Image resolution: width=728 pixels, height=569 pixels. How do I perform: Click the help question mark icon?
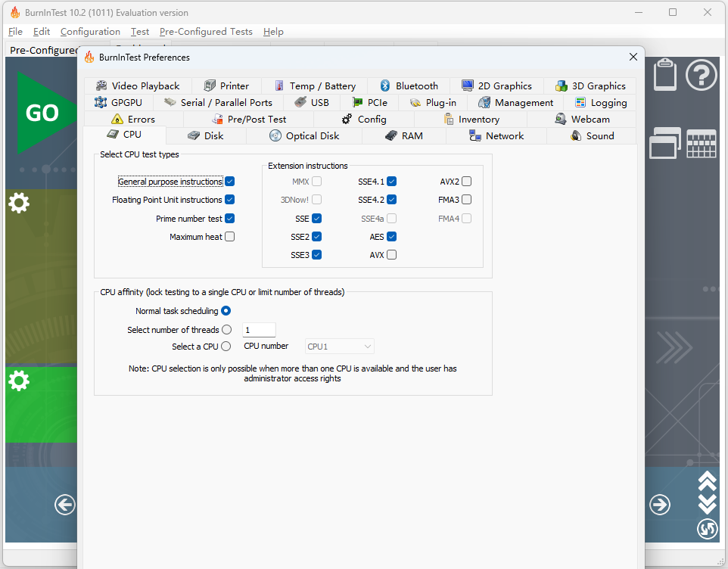(701, 74)
